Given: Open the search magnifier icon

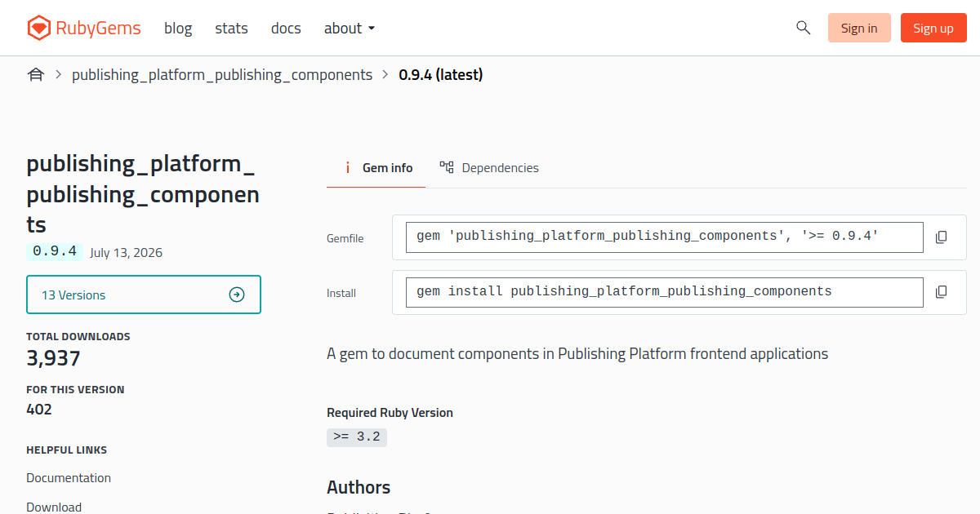Looking at the screenshot, I should point(803,28).
